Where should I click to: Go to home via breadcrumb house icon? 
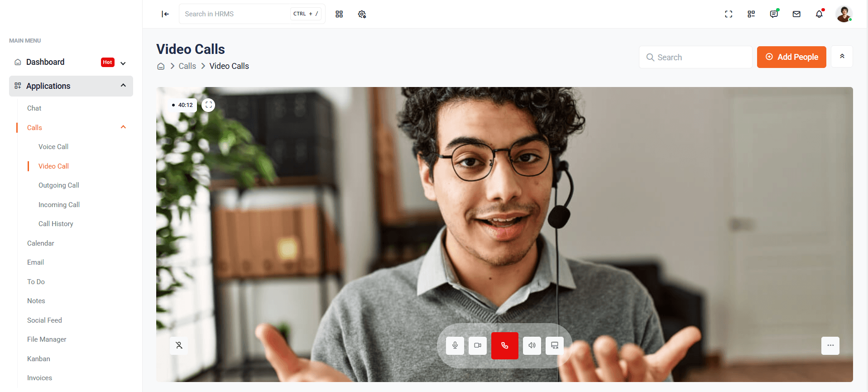(161, 66)
